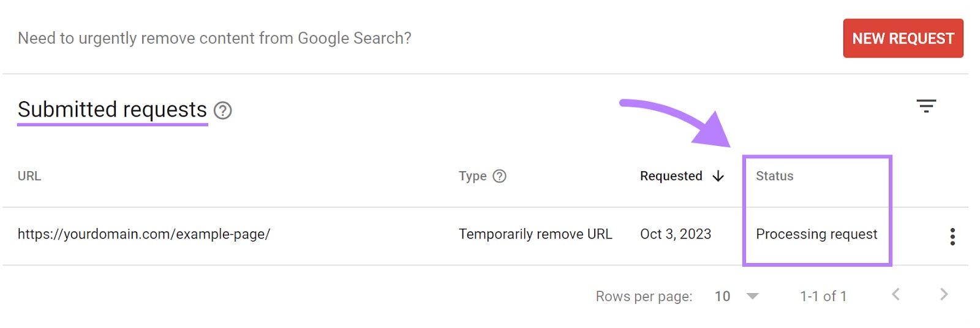The width and height of the screenshot is (980, 328).
Task: Open help icon beside Submitted requests
Action: point(222,110)
